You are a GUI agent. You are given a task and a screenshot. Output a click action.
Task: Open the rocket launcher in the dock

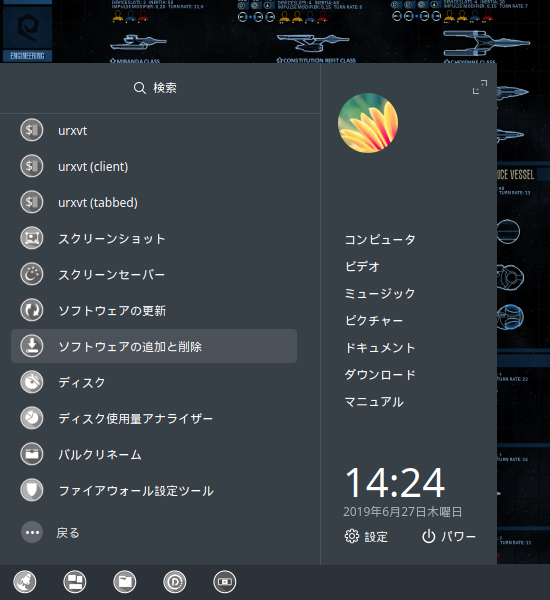[x=25, y=582]
